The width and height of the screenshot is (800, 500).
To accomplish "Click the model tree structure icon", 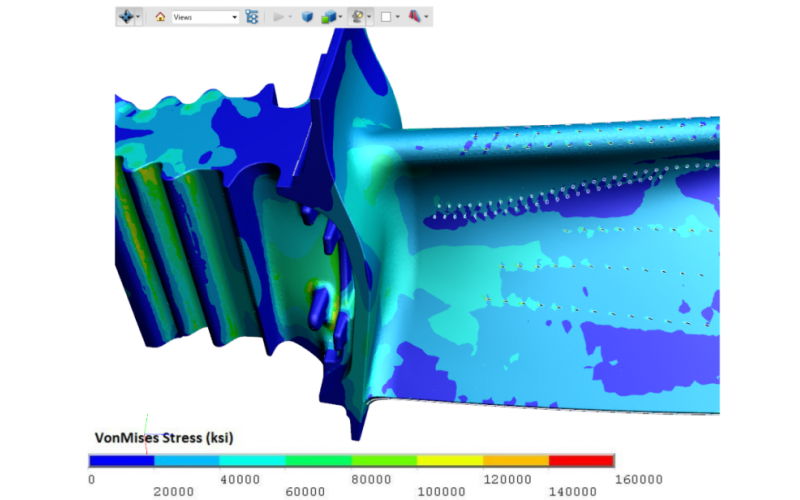I will 252,17.
